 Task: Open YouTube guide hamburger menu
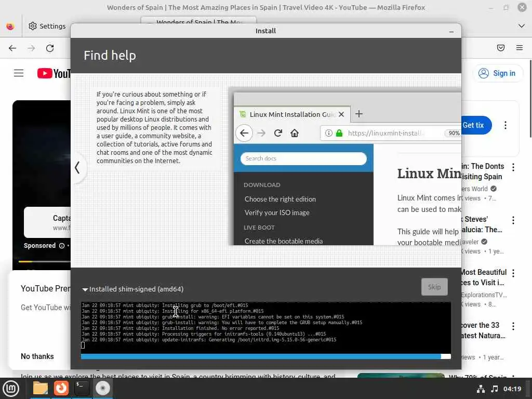[19, 73]
